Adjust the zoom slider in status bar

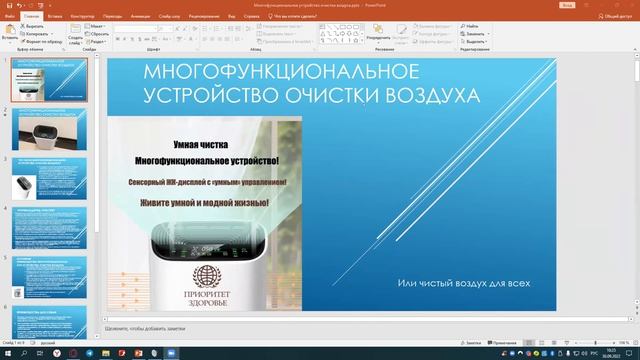pos(595,343)
